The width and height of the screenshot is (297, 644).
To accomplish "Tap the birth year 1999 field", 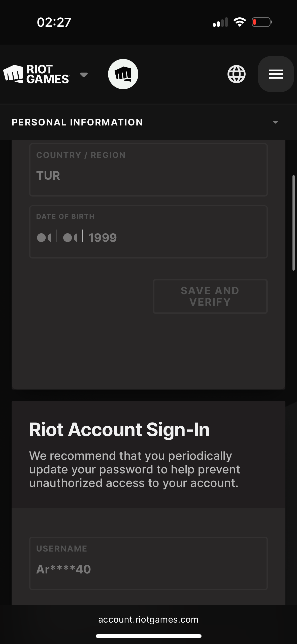I will [x=103, y=238].
